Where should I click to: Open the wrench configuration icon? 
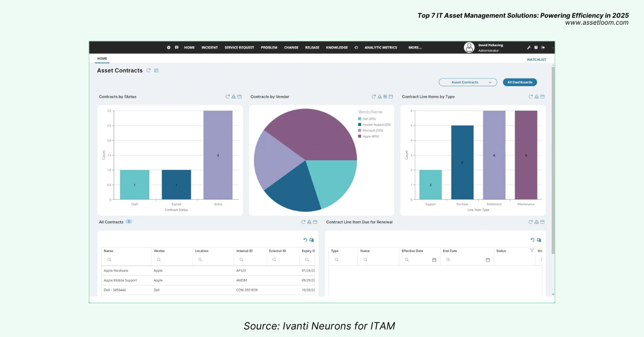pos(529,47)
